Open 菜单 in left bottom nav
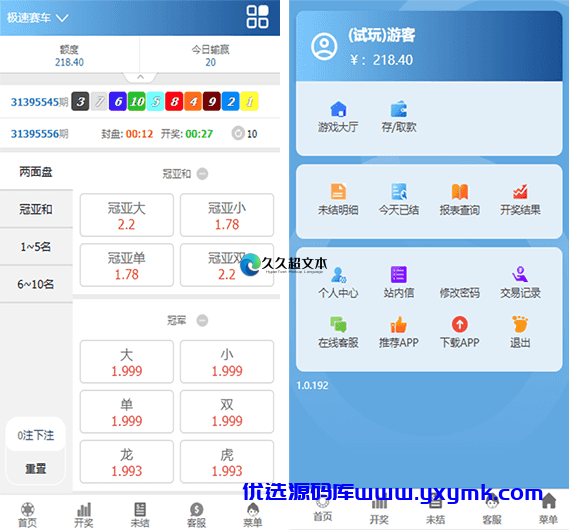569x530 pixels. pos(253,515)
